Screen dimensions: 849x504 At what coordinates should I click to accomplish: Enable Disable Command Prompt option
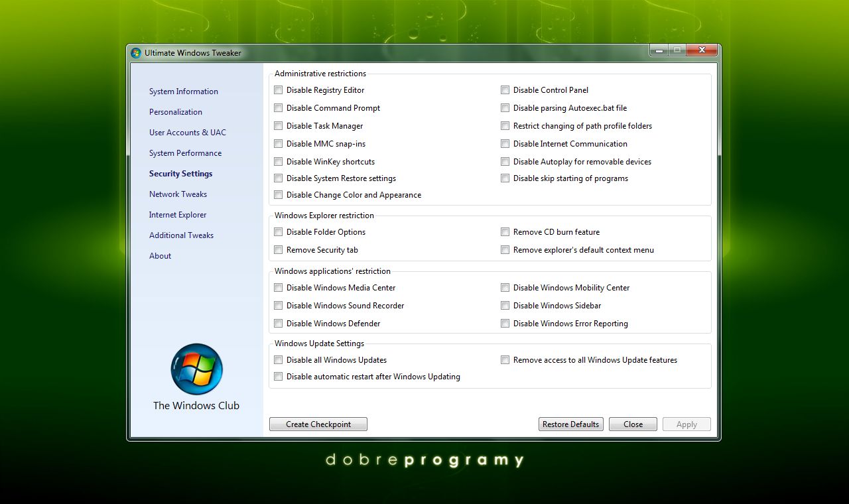click(x=279, y=108)
